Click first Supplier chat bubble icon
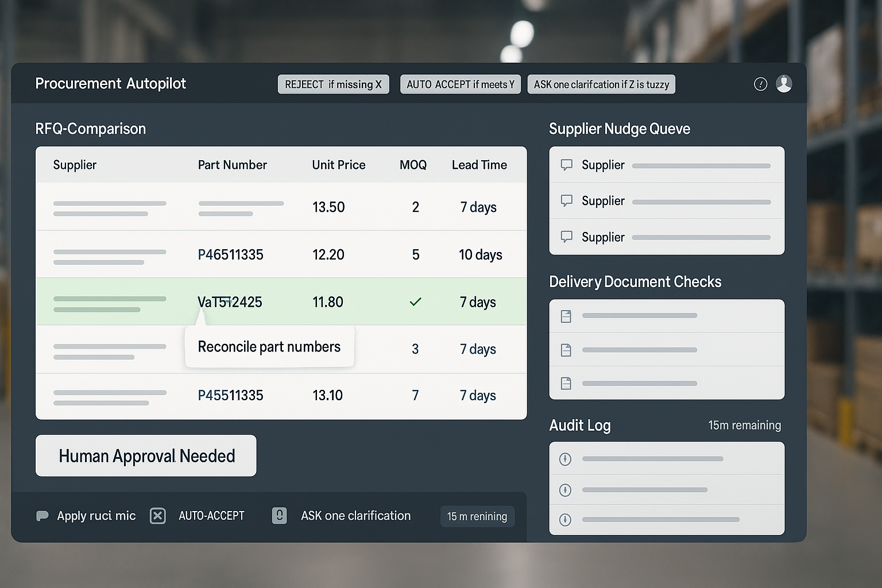Image resolution: width=882 pixels, height=588 pixels. coord(566,165)
